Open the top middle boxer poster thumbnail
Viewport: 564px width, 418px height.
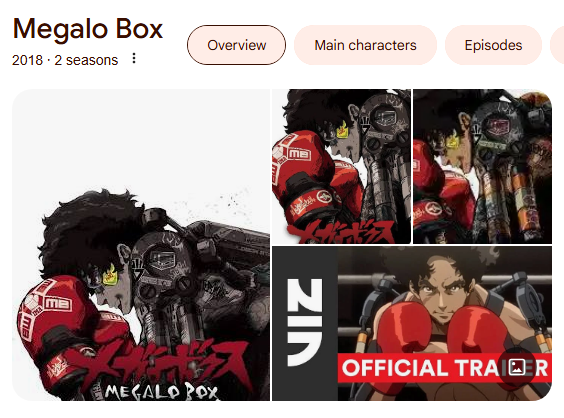point(341,166)
